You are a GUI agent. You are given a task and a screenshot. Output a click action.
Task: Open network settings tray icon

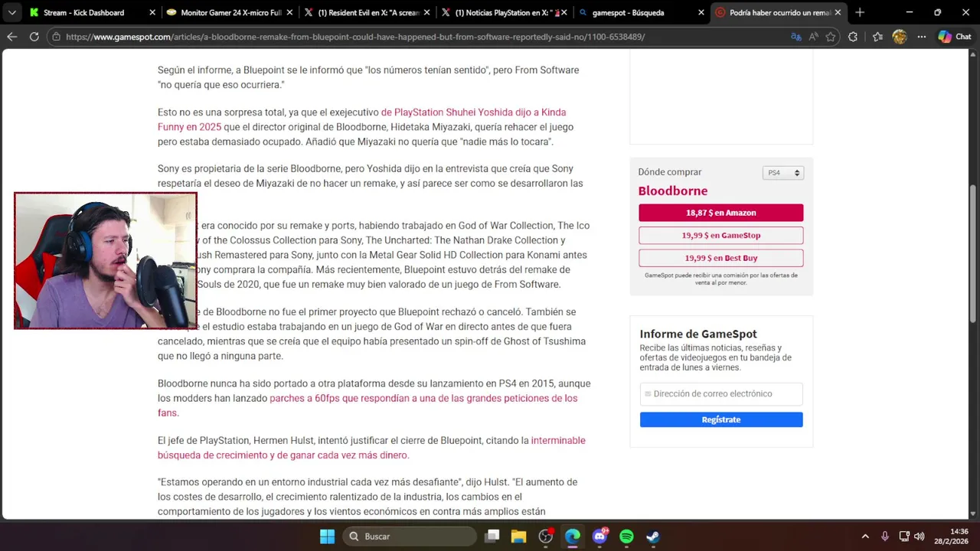904,536
